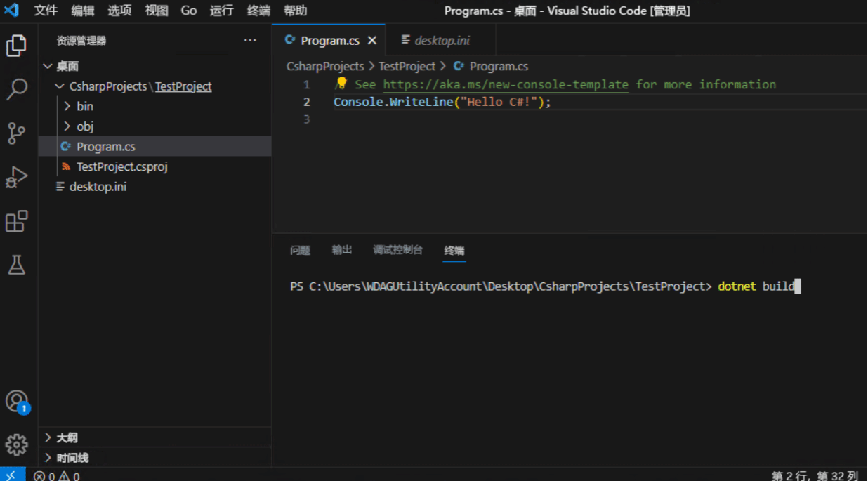
Task: Switch to the desktop.ini editor tab
Action: click(441, 40)
